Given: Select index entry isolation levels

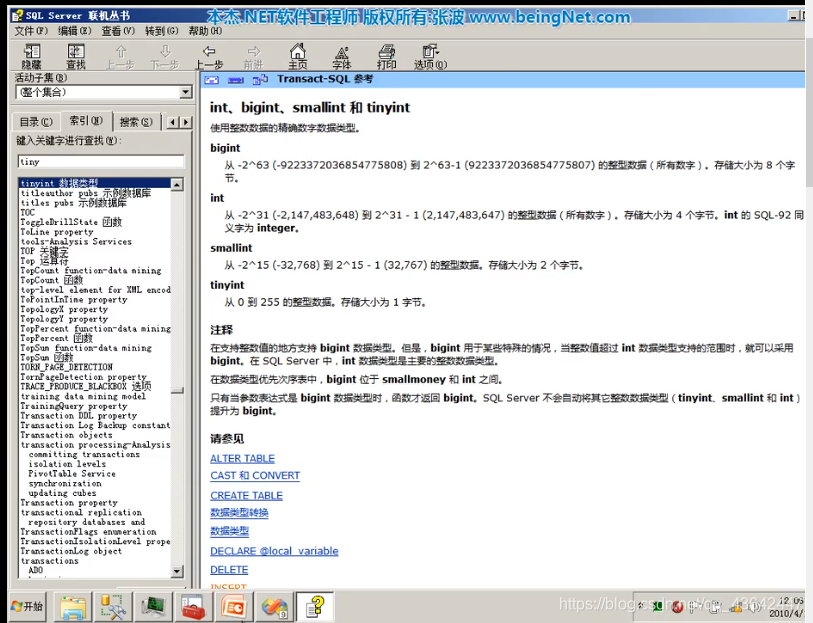Looking at the screenshot, I should 67,464.
